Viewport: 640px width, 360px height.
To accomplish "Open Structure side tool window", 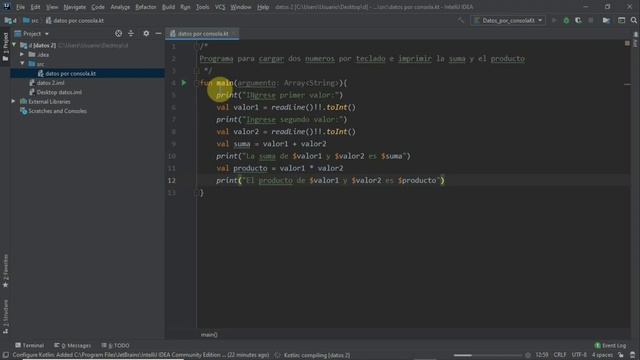I will 5,317.
